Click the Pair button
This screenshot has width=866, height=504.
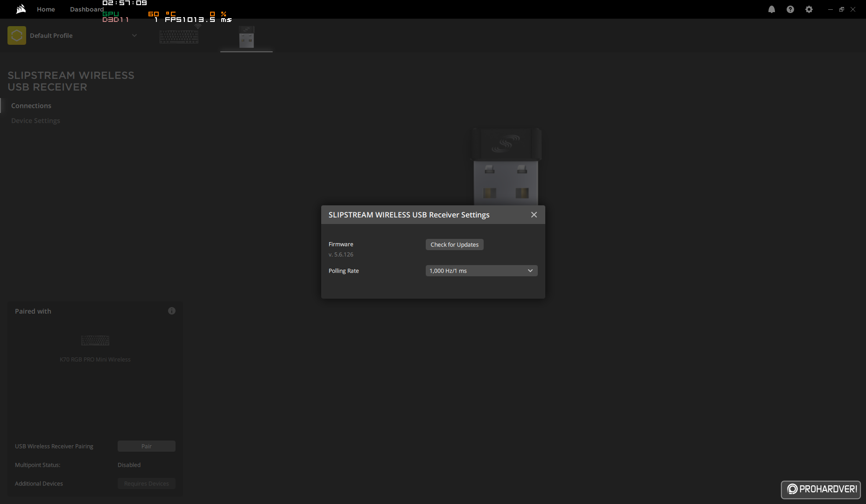tap(147, 446)
